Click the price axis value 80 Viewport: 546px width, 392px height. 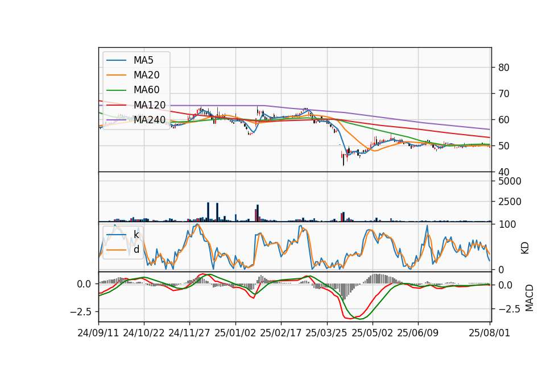click(x=504, y=68)
